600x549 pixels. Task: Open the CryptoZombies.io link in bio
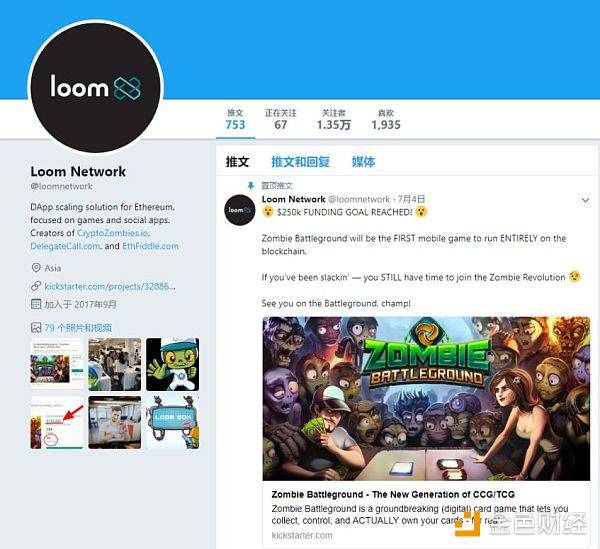113,233
